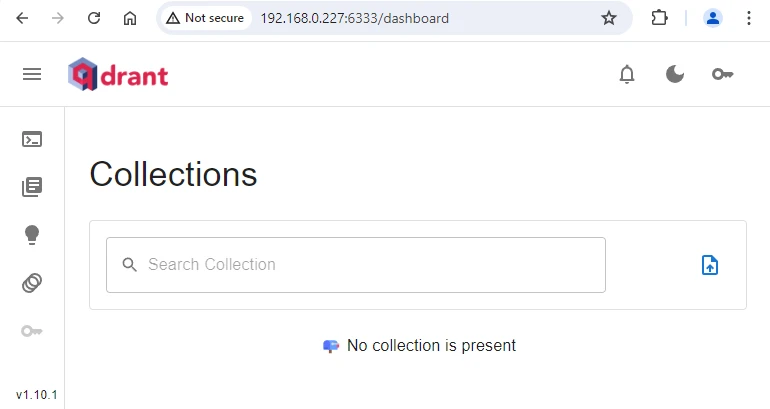Open the notifications bell

tap(627, 74)
